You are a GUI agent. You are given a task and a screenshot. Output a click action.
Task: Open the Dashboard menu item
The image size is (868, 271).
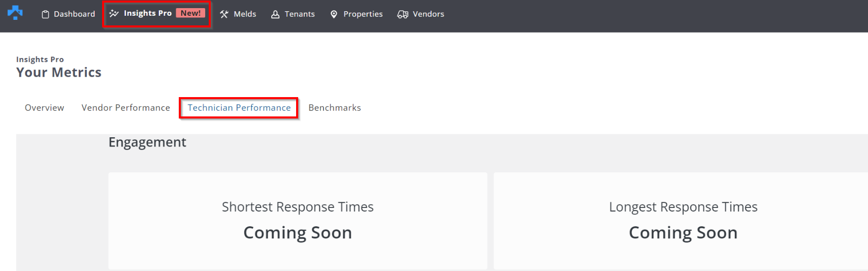74,14
